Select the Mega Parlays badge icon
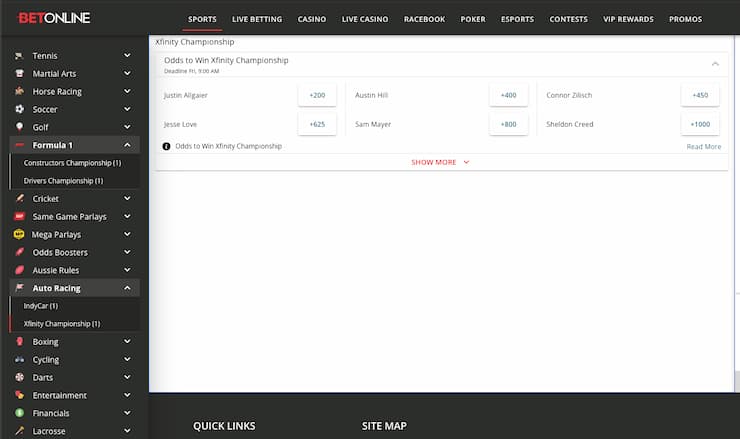740x439 pixels. [x=19, y=234]
